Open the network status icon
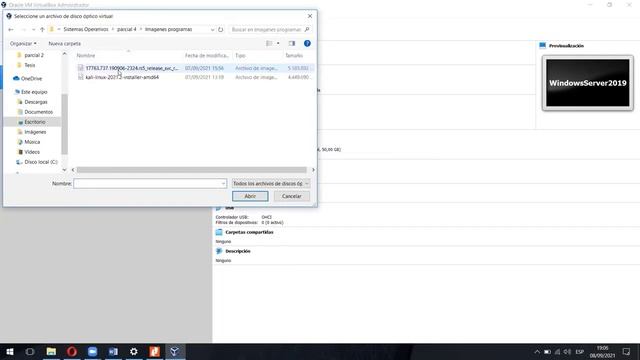Image resolution: width=640 pixels, height=360 pixels. pos(558,351)
